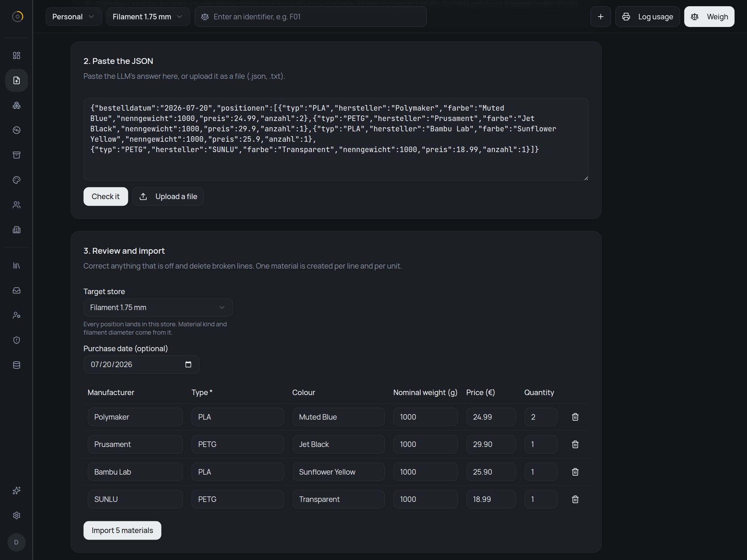Open the user settings sidebar icon
The height and width of the screenshot is (560, 747).
pyautogui.click(x=17, y=315)
